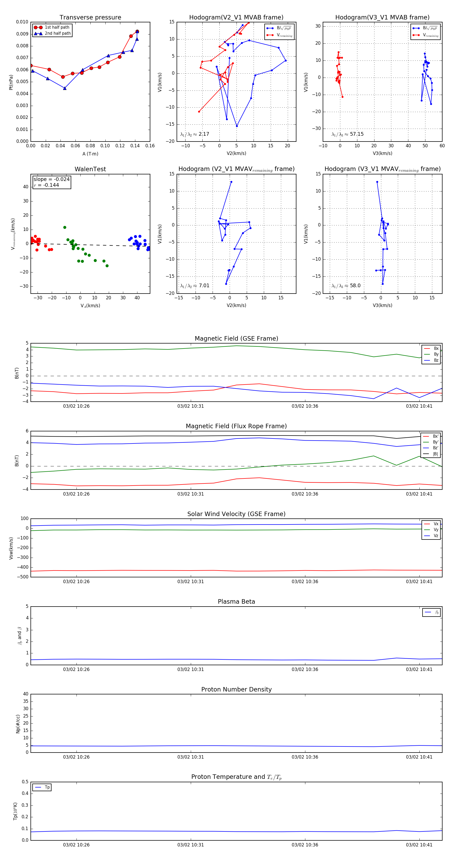The image size is (473, 868).
Task: Click the eigenvalue ratio annotation reading 58.0
Action: pyautogui.click(x=346, y=286)
